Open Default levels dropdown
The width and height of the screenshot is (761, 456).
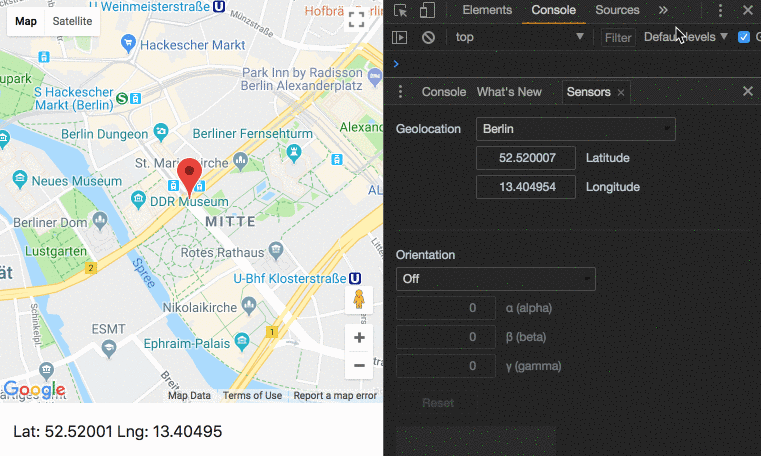(x=686, y=37)
